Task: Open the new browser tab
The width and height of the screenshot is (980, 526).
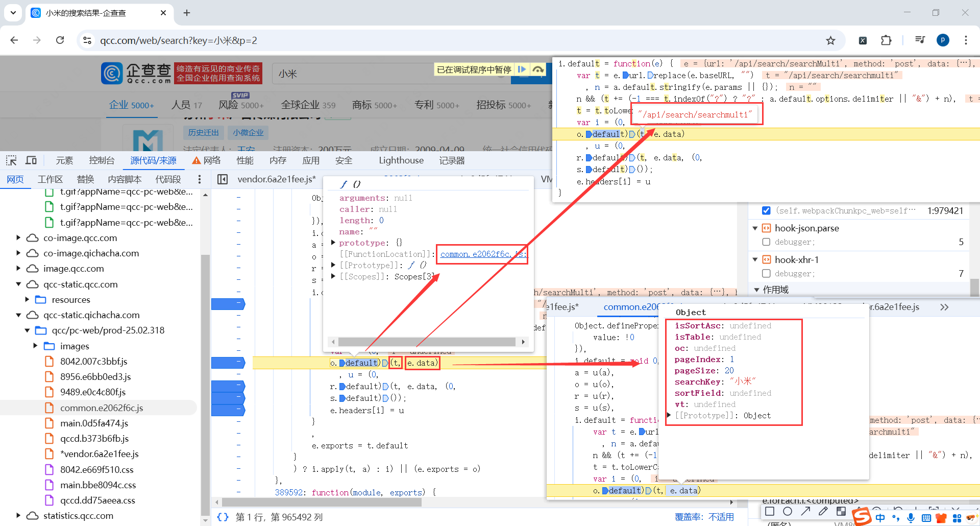Action: coord(187,13)
